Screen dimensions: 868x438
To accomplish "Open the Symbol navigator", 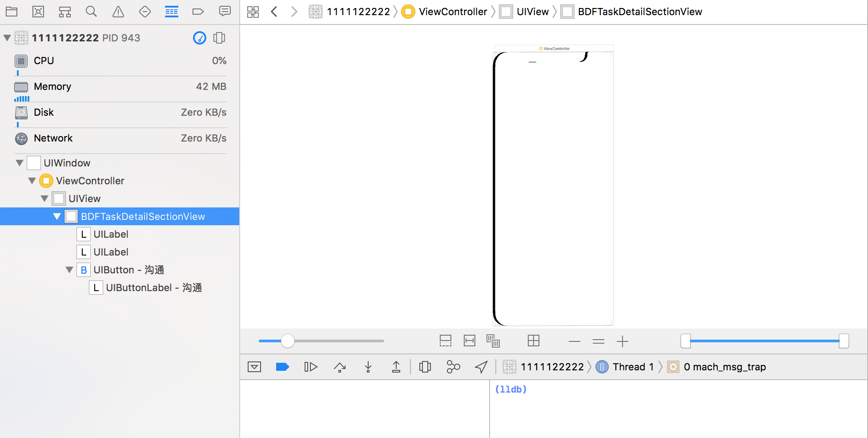I will 65,12.
